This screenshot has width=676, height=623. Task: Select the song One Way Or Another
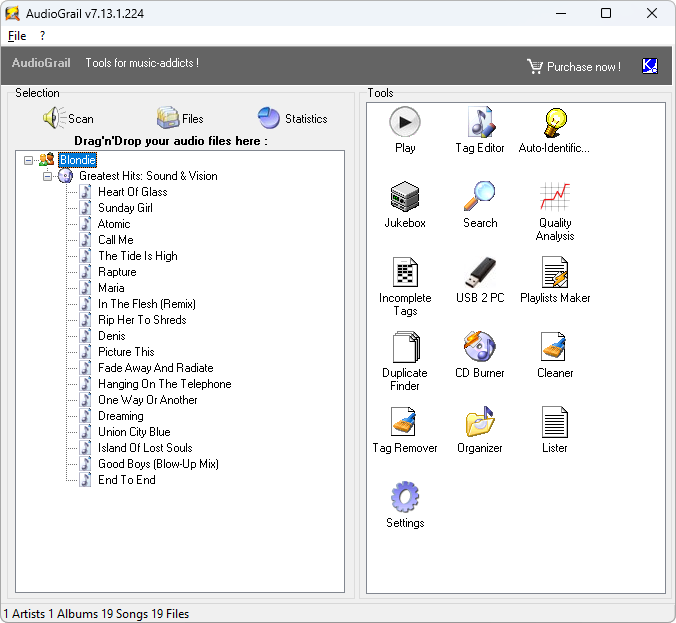(x=148, y=400)
